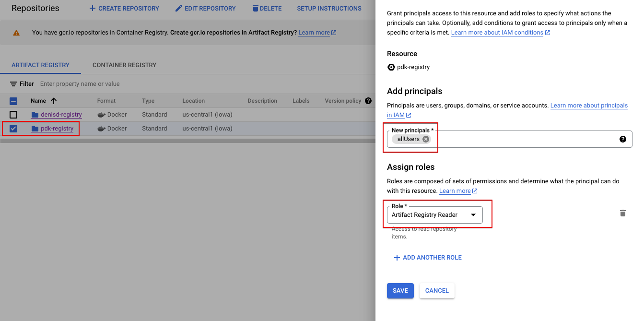The width and height of the screenshot is (644, 321).
Task: Cancel the grant access panel
Action: [437, 290]
